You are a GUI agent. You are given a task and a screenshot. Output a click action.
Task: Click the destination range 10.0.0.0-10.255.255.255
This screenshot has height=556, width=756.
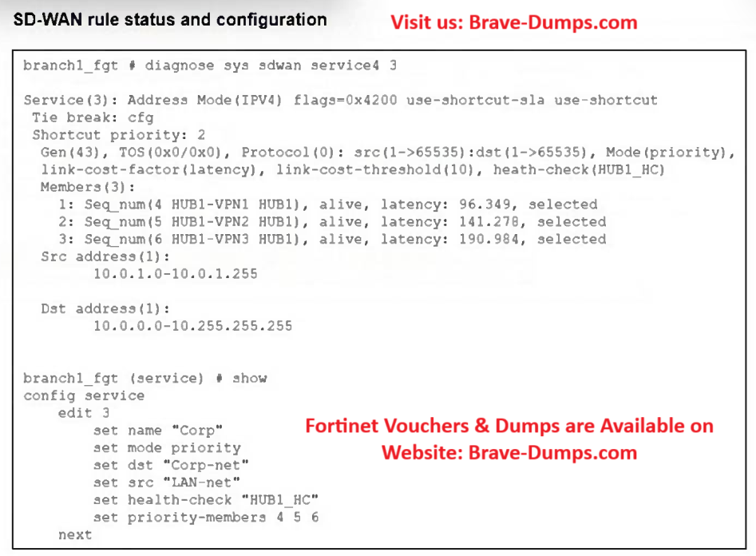[x=192, y=326]
